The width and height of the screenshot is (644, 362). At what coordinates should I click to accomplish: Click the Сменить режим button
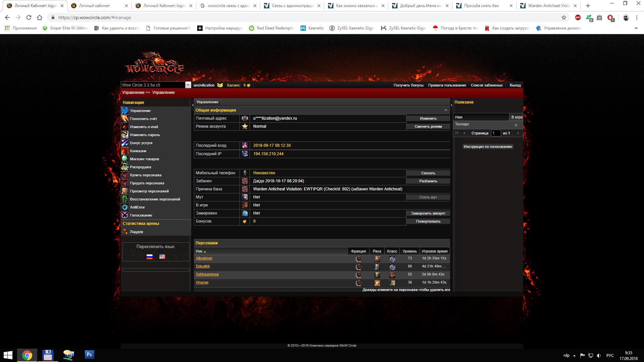click(428, 126)
